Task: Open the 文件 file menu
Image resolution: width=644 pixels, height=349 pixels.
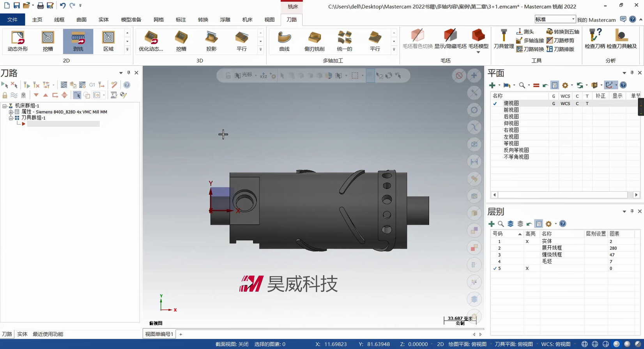Action: pos(12,19)
